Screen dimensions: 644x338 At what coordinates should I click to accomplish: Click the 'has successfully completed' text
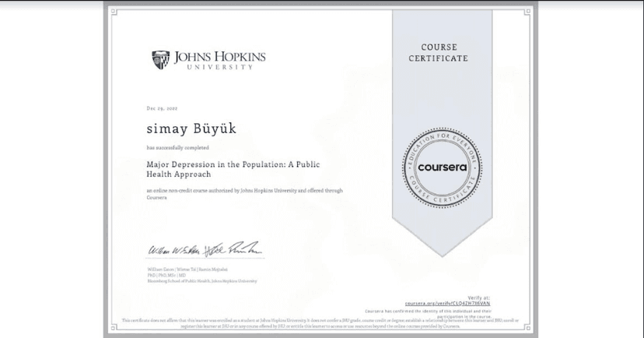pyautogui.click(x=177, y=147)
